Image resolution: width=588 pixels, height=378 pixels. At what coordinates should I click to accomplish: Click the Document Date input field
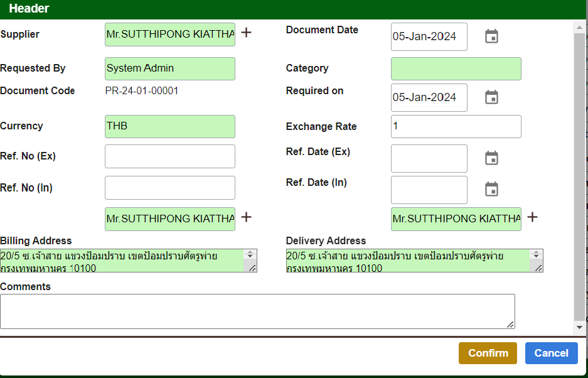pyautogui.click(x=429, y=36)
